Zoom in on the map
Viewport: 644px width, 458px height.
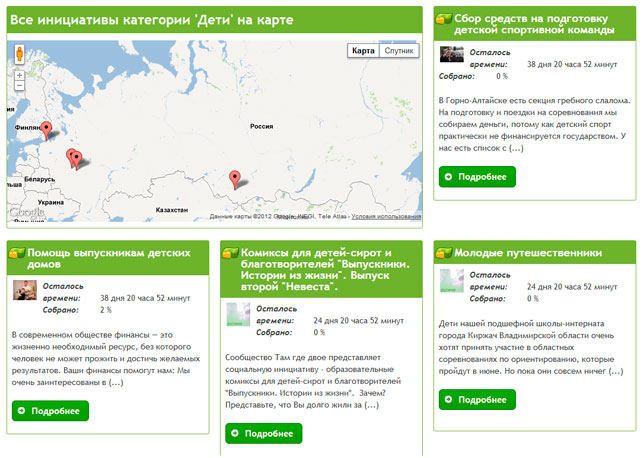pos(19,74)
